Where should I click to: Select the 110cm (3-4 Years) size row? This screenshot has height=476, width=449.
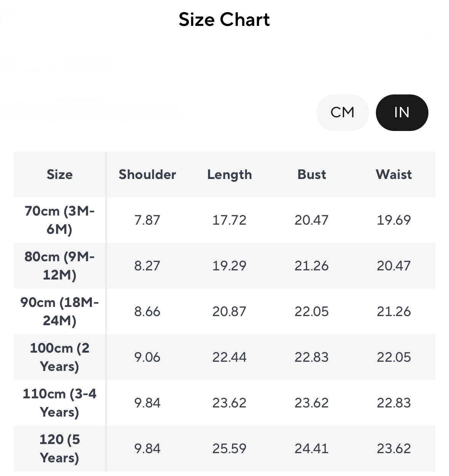pos(224,403)
